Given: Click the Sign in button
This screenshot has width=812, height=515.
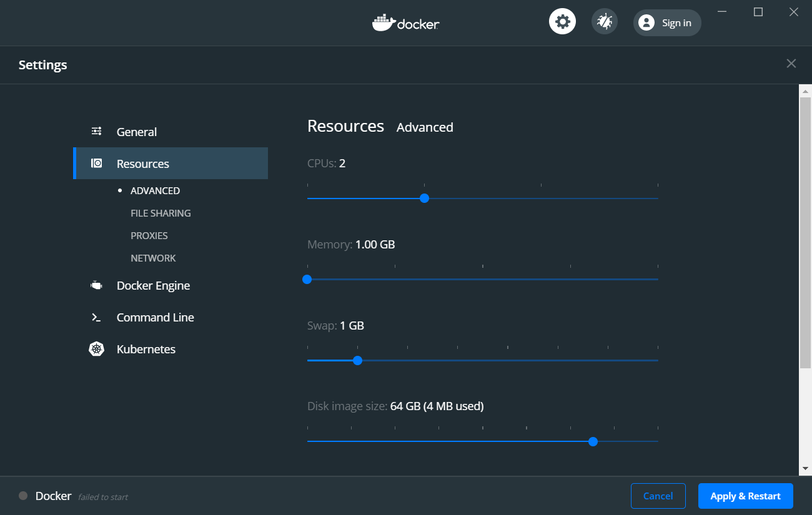Looking at the screenshot, I should click(x=667, y=23).
